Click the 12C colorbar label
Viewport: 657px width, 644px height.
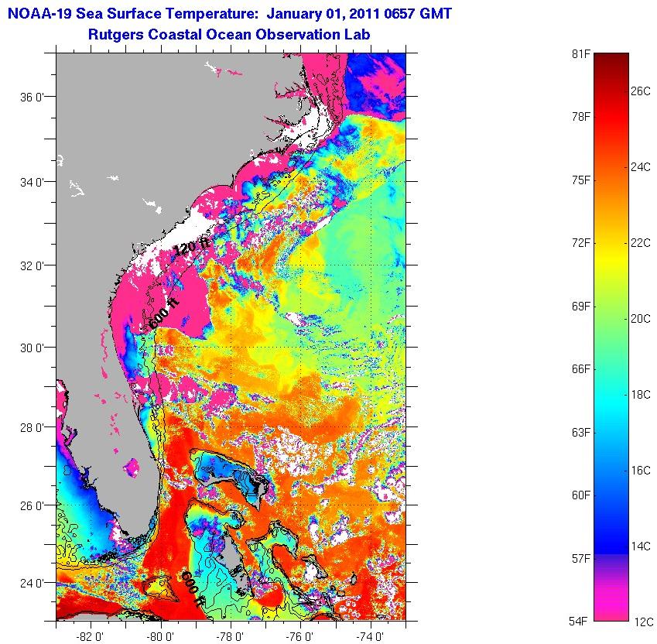[643, 622]
